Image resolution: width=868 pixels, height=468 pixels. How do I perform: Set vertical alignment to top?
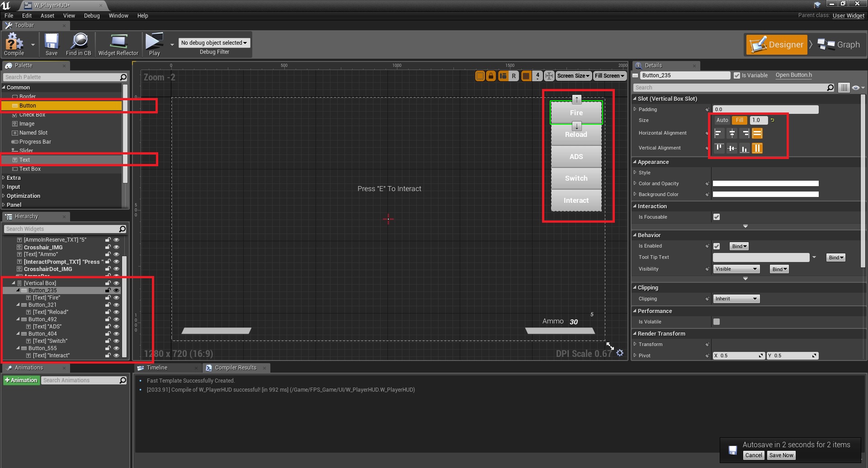pyautogui.click(x=719, y=148)
